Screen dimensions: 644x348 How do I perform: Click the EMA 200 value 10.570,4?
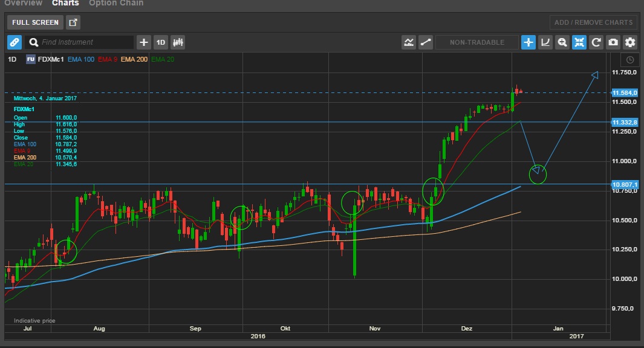pyautogui.click(x=66, y=158)
